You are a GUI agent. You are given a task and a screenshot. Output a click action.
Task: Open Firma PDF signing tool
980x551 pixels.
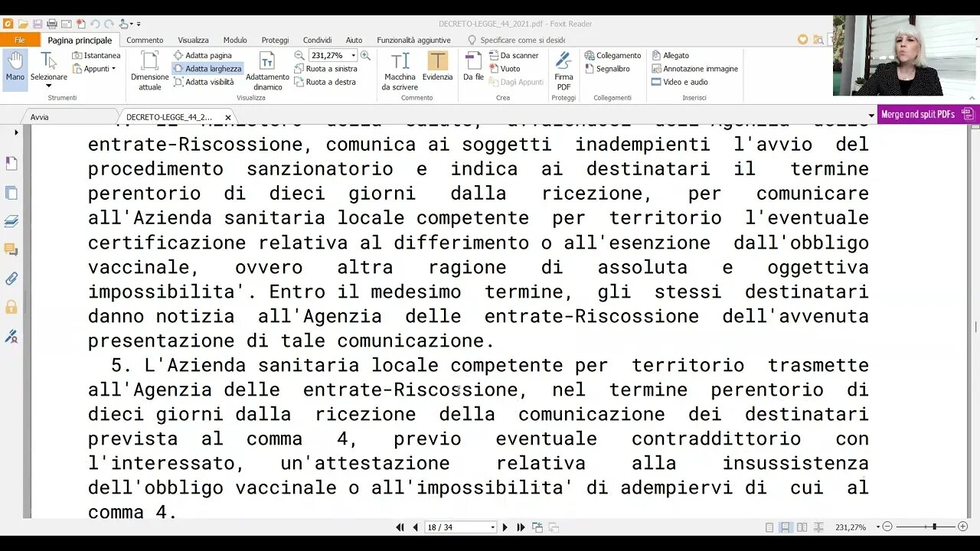[563, 71]
